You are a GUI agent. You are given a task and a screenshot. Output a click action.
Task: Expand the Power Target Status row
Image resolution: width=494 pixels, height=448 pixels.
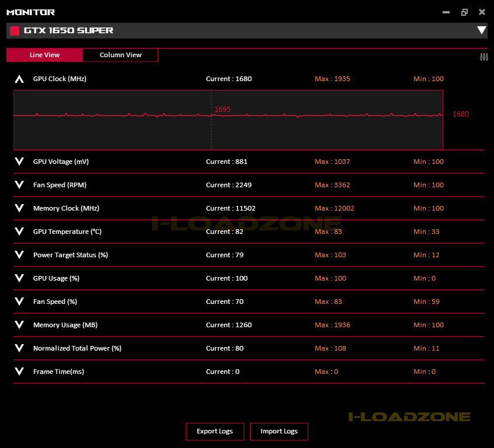[x=19, y=255]
